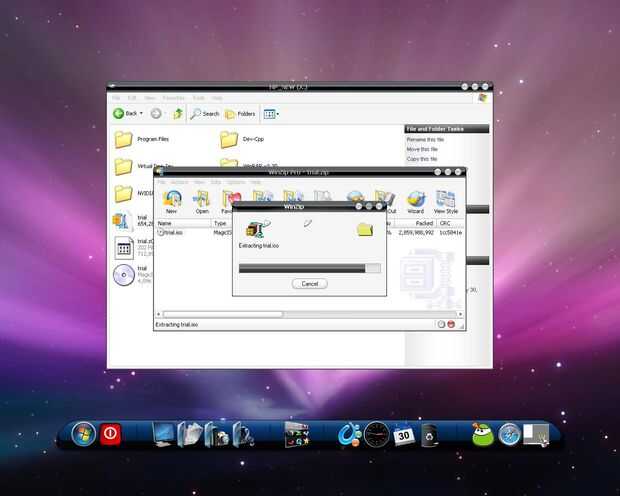Click the Copy this file link
This screenshot has height=496, width=620.
(x=422, y=159)
